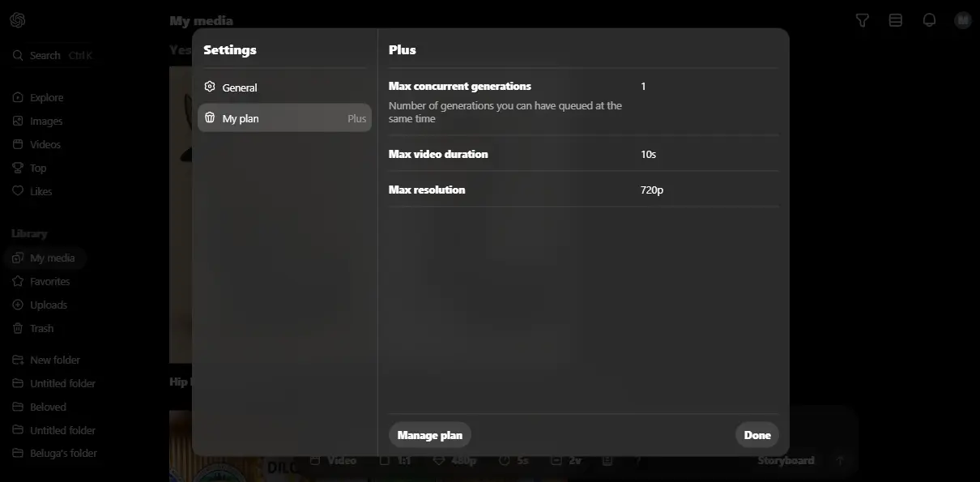
Task: Open the Top trophy item
Action: (x=30, y=168)
